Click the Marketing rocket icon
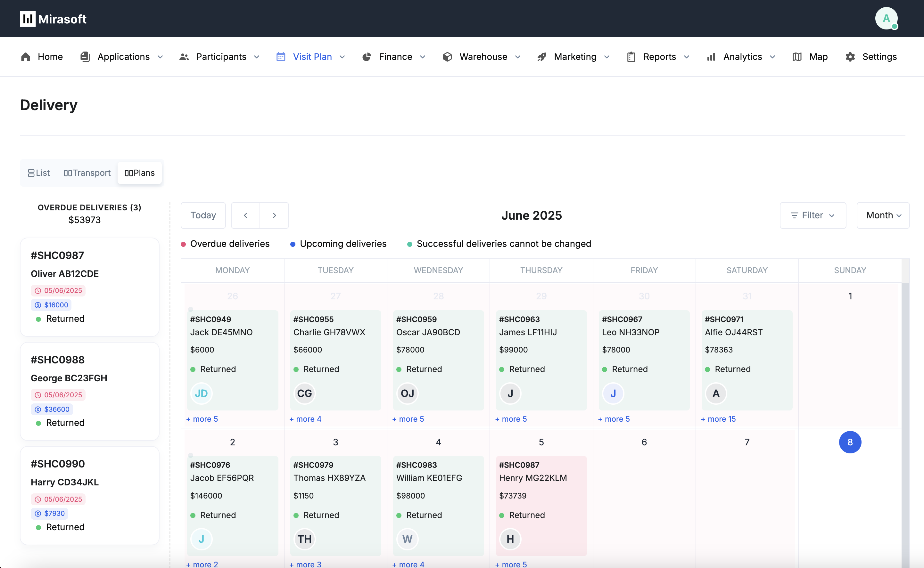 [x=541, y=57]
